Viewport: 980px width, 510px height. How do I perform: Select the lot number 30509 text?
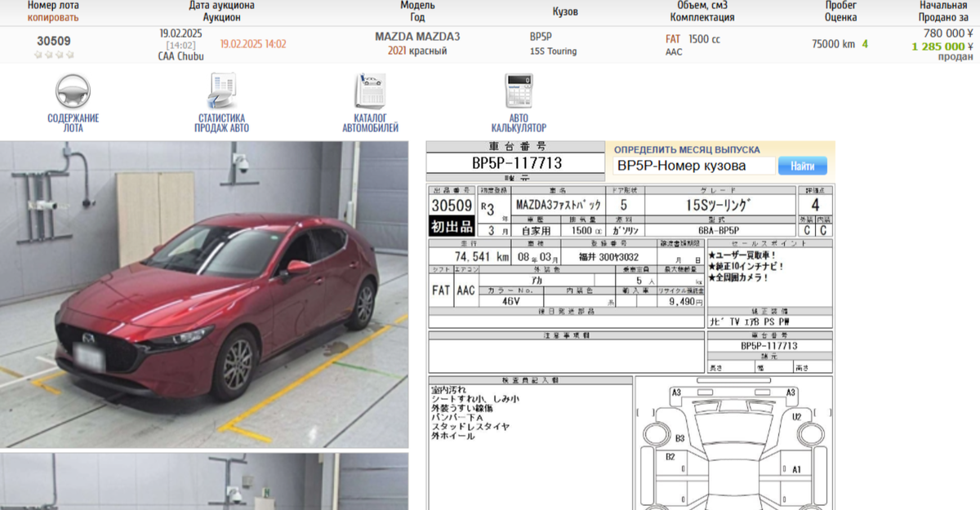point(54,41)
